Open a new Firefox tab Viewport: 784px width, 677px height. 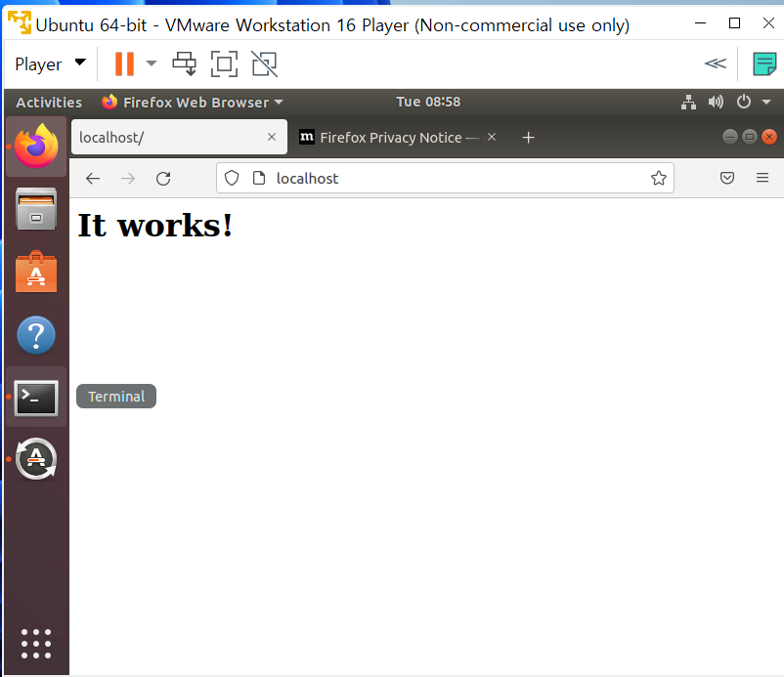(529, 138)
